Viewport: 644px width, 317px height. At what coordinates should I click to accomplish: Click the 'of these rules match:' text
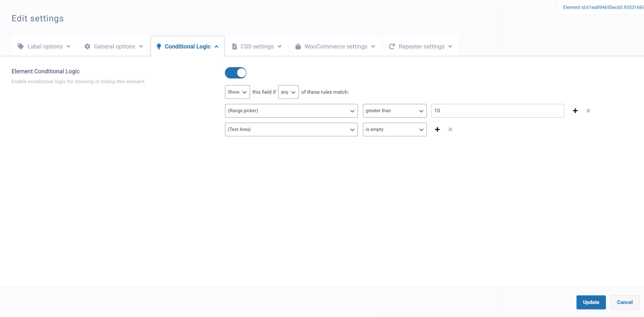[325, 92]
